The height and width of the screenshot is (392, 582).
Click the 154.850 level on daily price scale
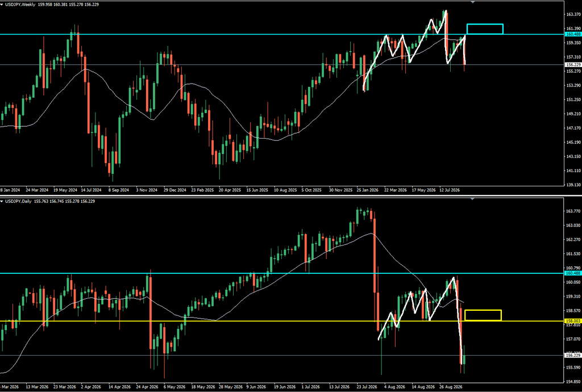click(x=574, y=381)
